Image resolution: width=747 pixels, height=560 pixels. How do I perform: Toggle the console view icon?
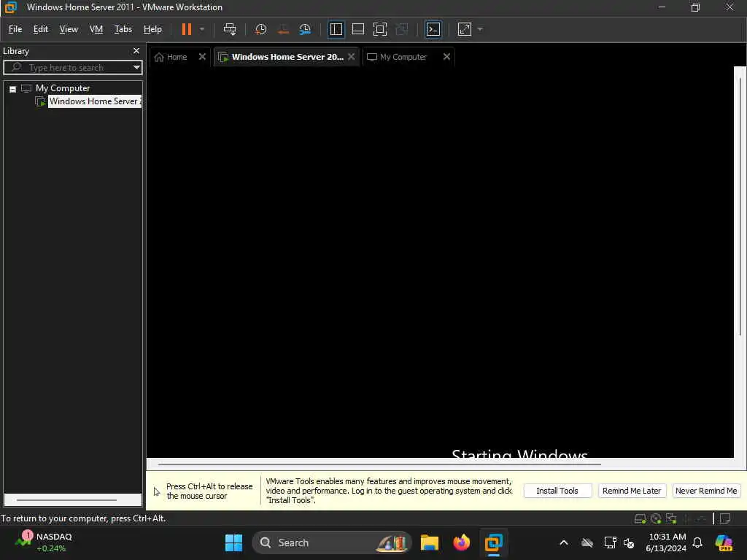click(433, 29)
